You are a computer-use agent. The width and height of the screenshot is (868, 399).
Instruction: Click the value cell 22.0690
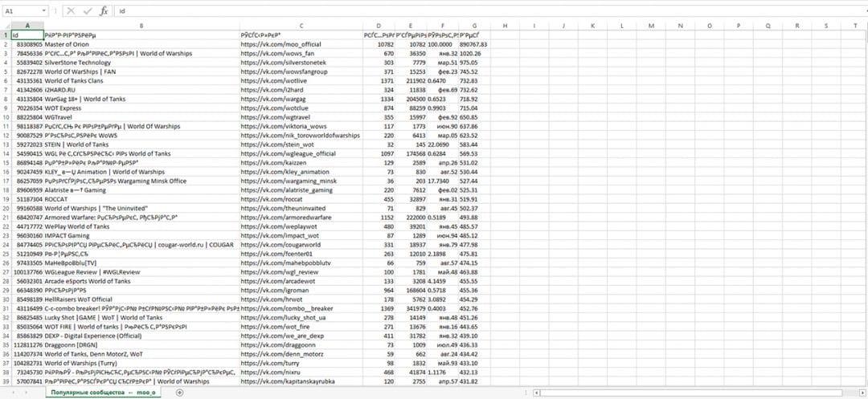(443, 145)
